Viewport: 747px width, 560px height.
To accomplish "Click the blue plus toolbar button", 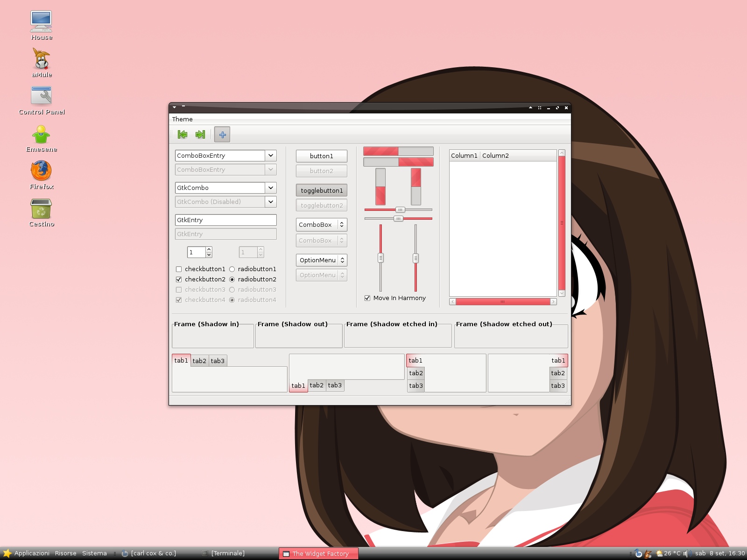I will [x=222, y=134].
